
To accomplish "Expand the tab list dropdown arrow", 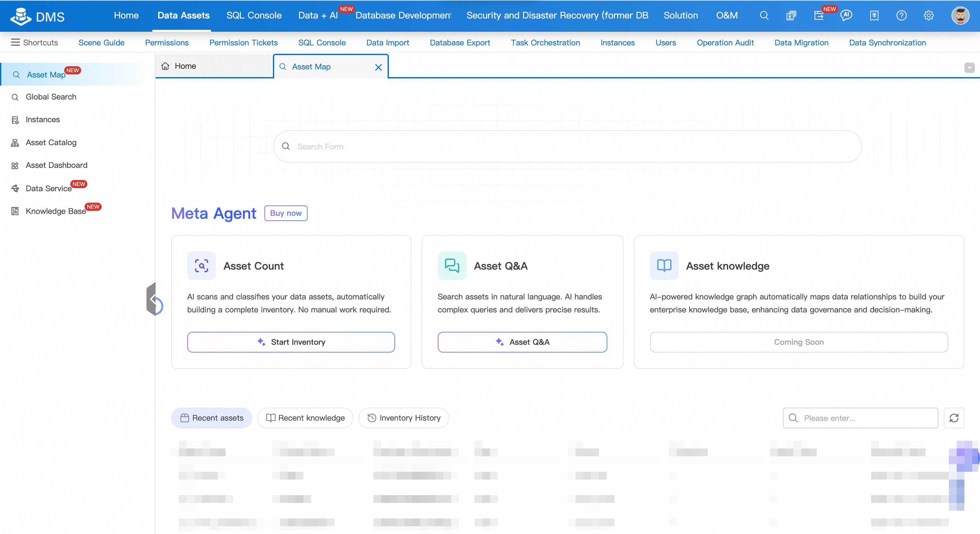I will coord(969,68).
